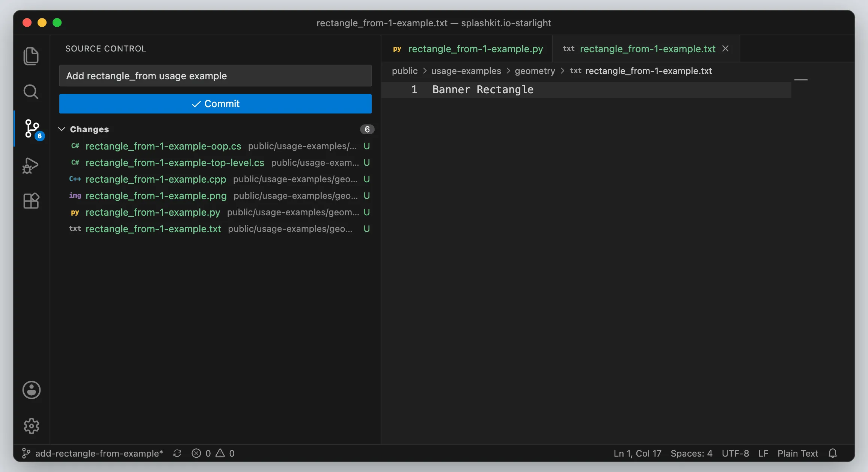The height and width of the screenshot is (472, 868).
Task: Open the usage-examples breadcrumb segment
Action: [x=466, y=71]
